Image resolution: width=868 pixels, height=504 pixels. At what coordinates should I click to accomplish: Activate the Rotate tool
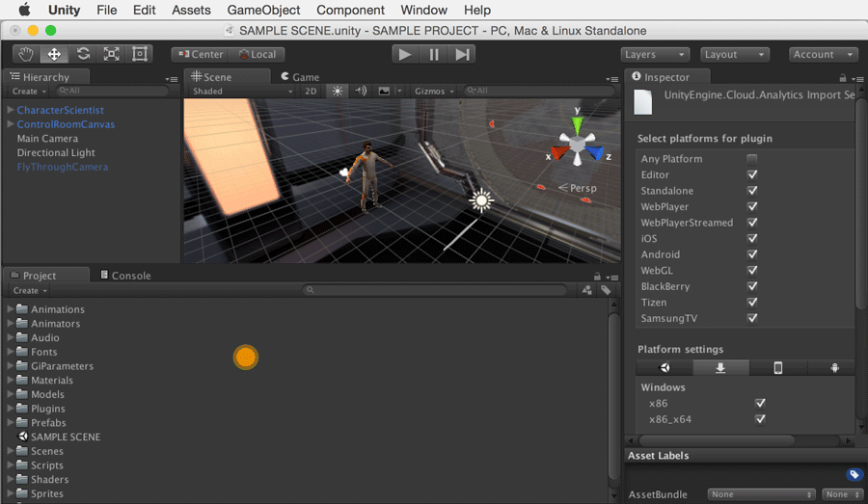[83, 55]
